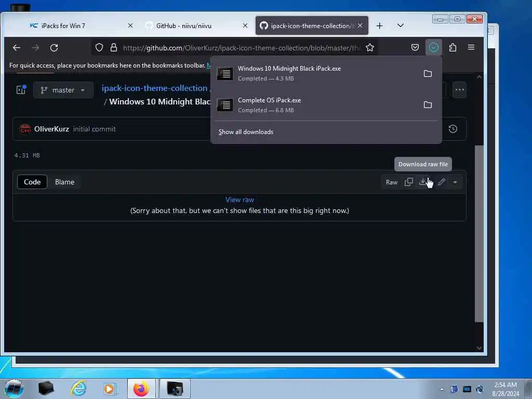
Task: Open the initial commit message link
Action: click(x=95, y=129)
